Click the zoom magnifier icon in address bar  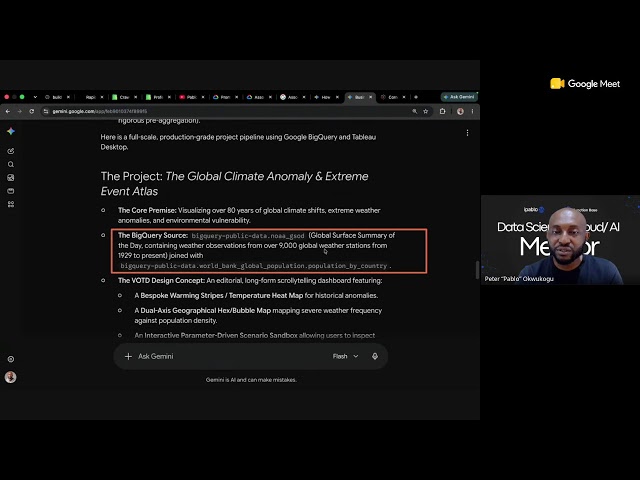pyautogui.click(x=415, y=111)
